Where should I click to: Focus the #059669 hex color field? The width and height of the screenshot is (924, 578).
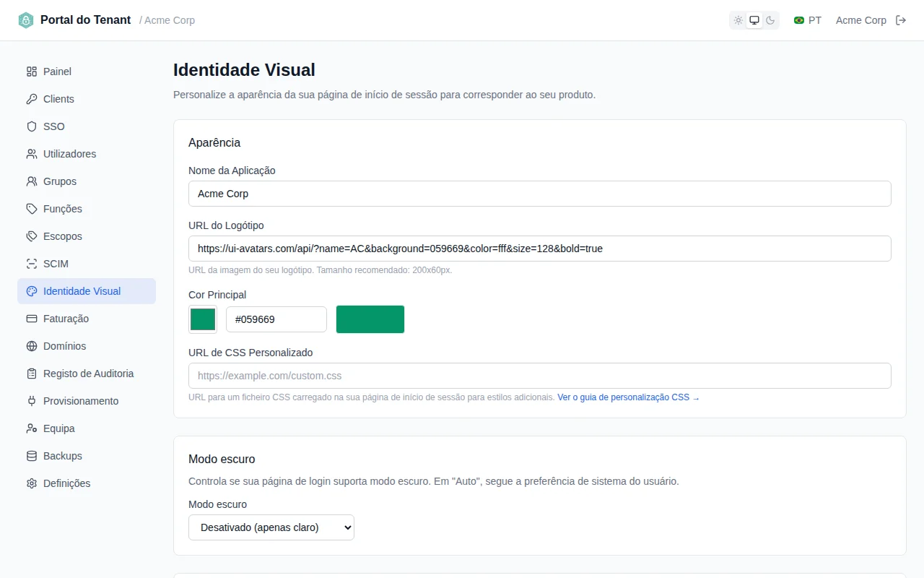coord(276,319)
